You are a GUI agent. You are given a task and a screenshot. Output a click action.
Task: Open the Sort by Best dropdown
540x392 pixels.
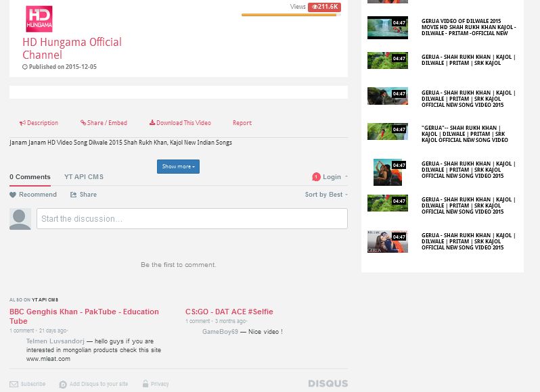pyautogui.click(x=326, y=195)
